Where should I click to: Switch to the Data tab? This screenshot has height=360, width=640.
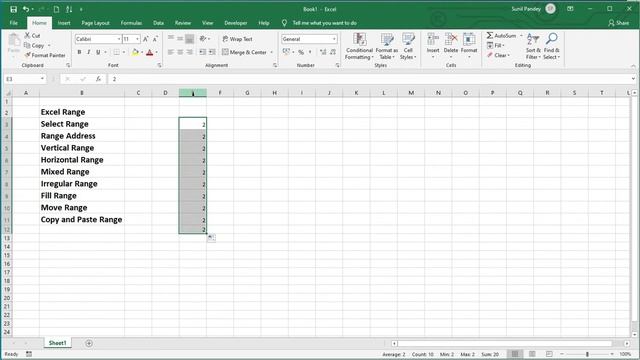point(158,23)
